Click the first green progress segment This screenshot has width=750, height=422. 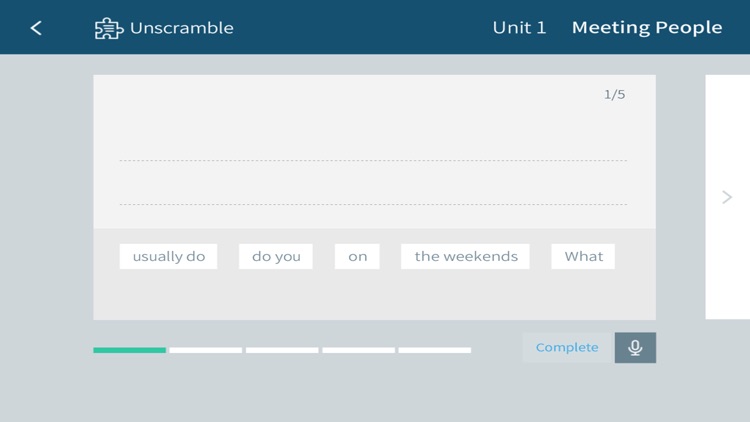130,350
